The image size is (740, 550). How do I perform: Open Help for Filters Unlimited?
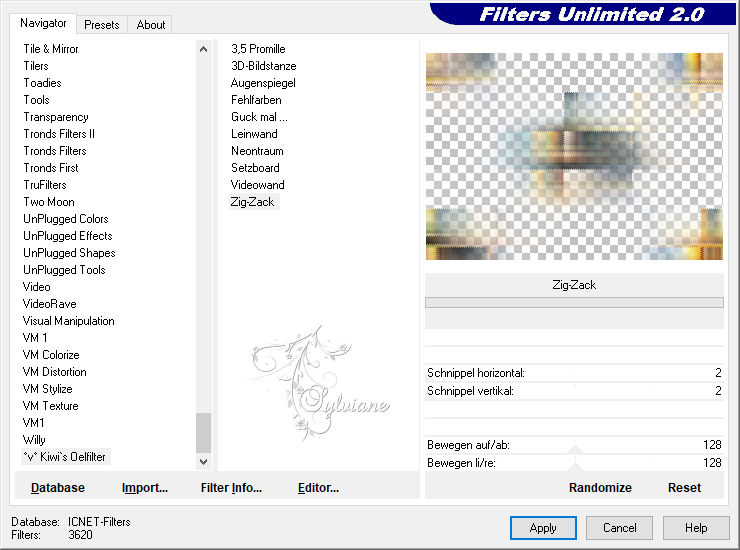tap(696, 528)
